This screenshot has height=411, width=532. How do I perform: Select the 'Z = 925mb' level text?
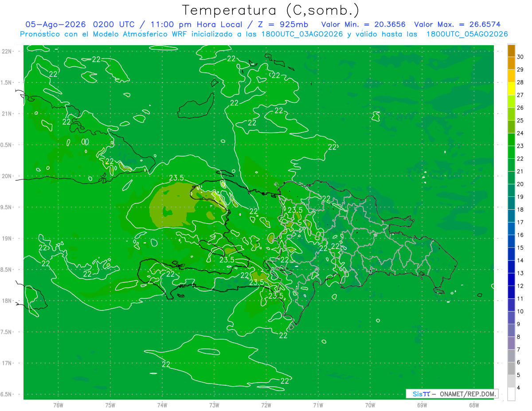pyautogui.click(x=284, y=24)
